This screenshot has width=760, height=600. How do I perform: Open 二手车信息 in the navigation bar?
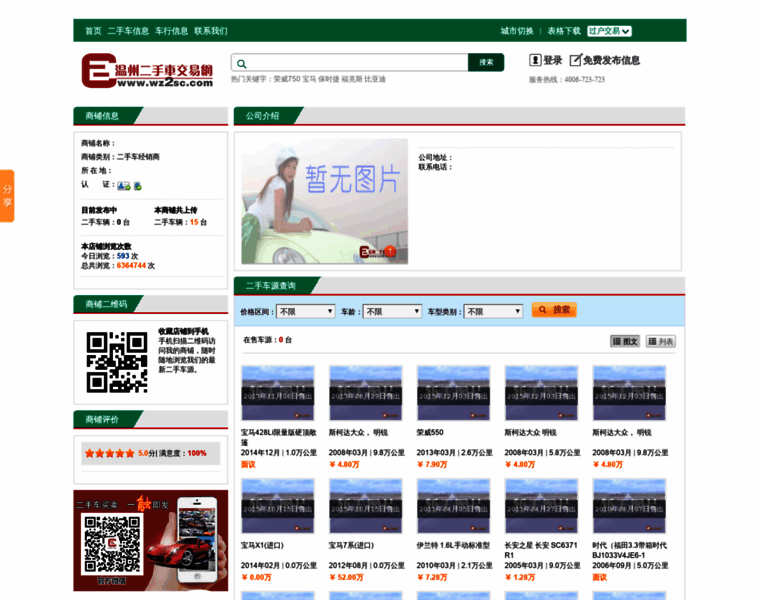(128, 31)
